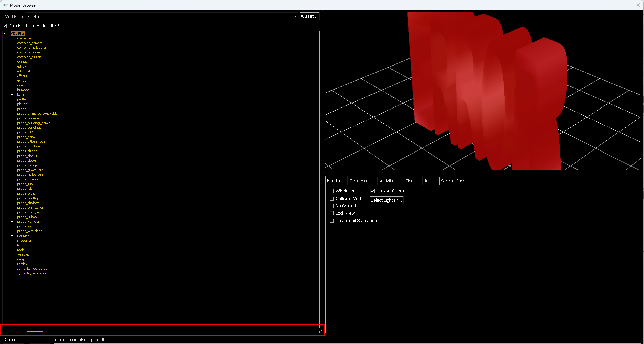Click the Select Light Pr... button
644x344 pixels.
[386, 200]
